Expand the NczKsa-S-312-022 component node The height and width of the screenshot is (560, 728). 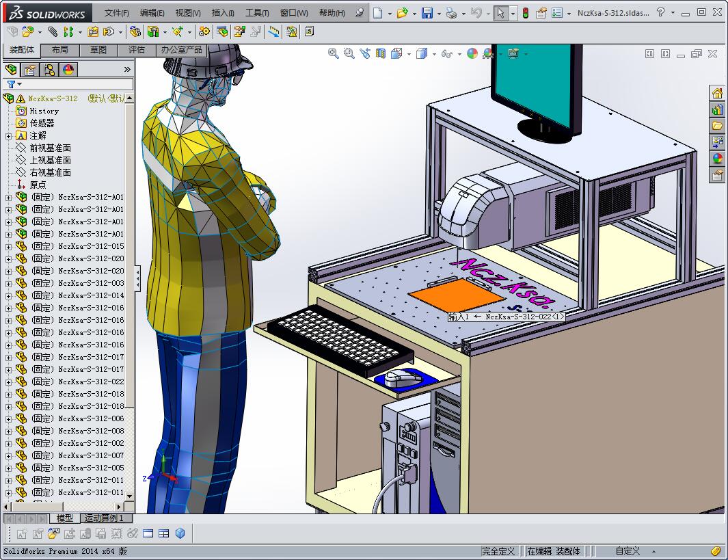pyautogui.click(x=8, y=382)
